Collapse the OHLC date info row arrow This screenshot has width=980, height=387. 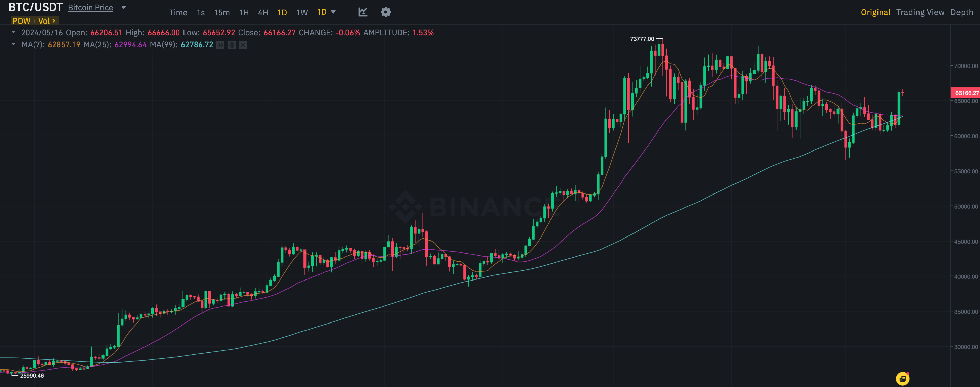[13, 32]
